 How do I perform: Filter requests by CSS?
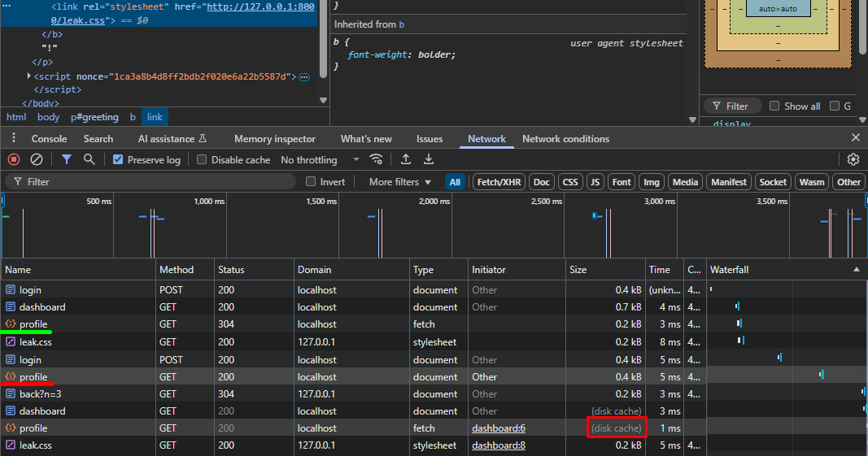coord(570,182)
